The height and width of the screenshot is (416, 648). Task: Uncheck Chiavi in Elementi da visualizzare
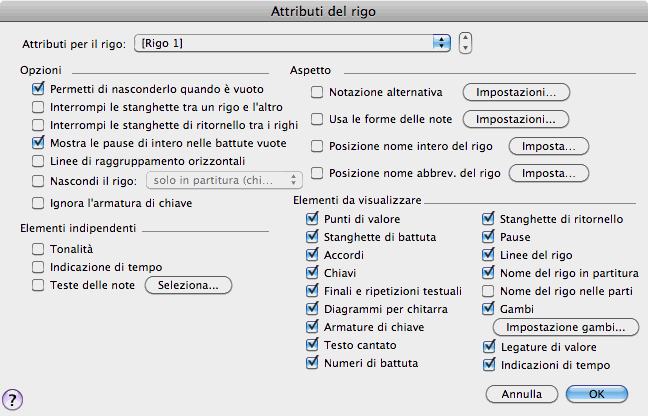tap(314, 273)
